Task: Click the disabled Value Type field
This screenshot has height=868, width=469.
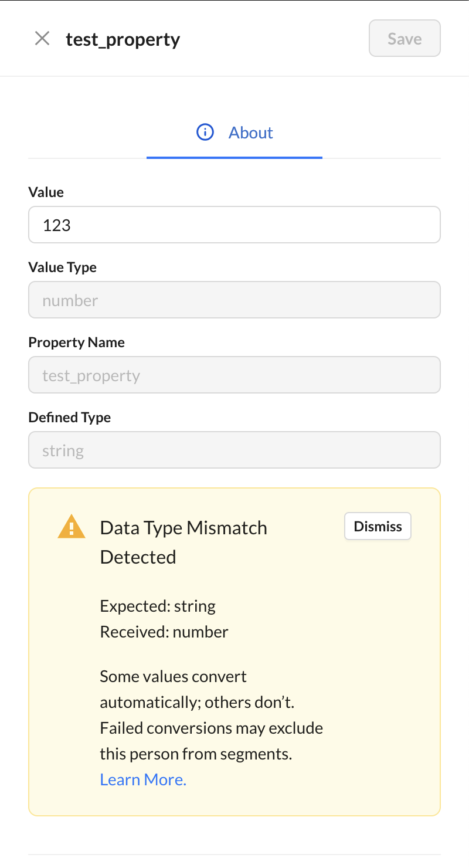Action: pyautogui.click(x=235, y=300)
